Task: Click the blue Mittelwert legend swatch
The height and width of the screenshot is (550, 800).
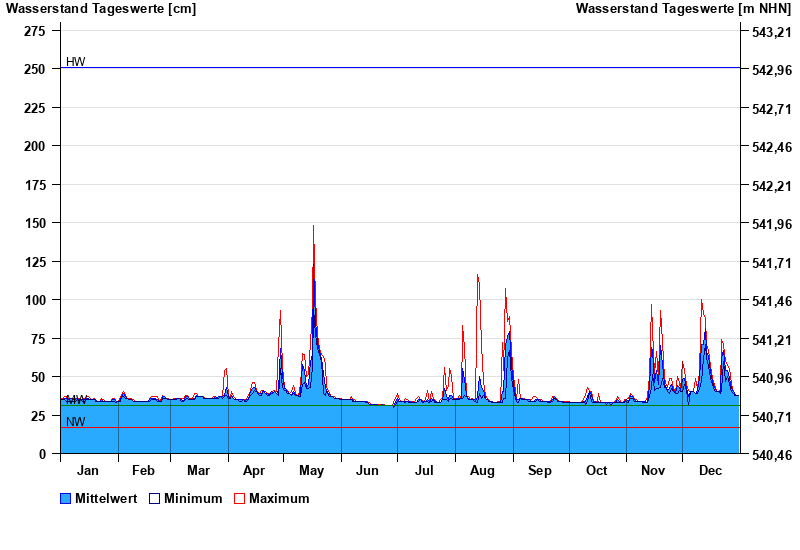Action: pyautogui.click(x=66, y=498)
